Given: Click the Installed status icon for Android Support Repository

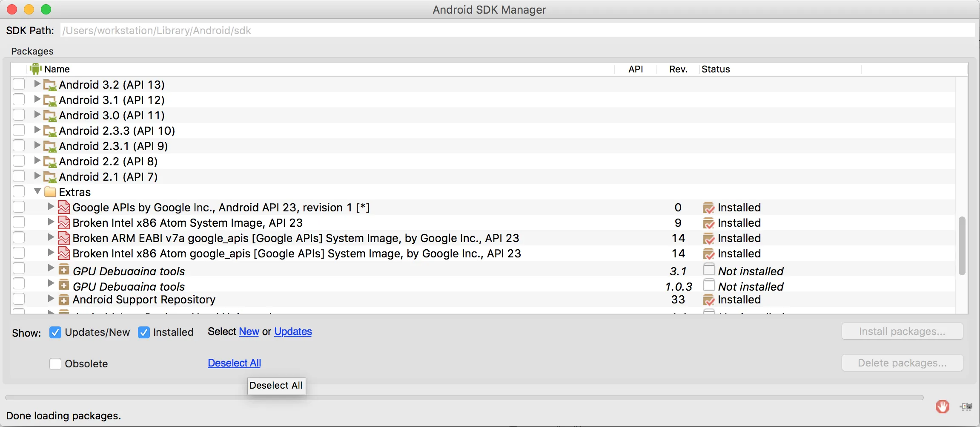Looking at the screenshot, I should pyautogui.click(x=709, y=300).
